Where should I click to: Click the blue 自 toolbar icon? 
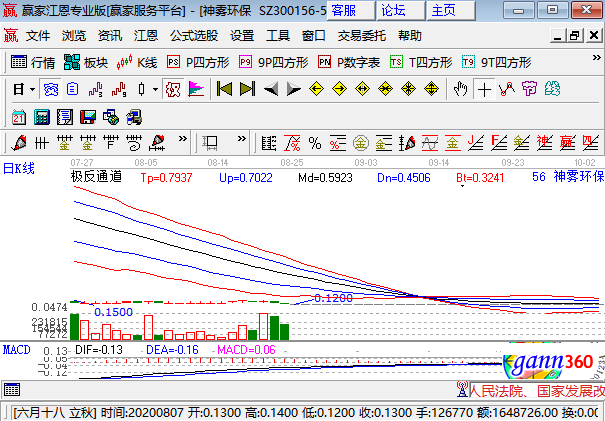coord(73,90)
